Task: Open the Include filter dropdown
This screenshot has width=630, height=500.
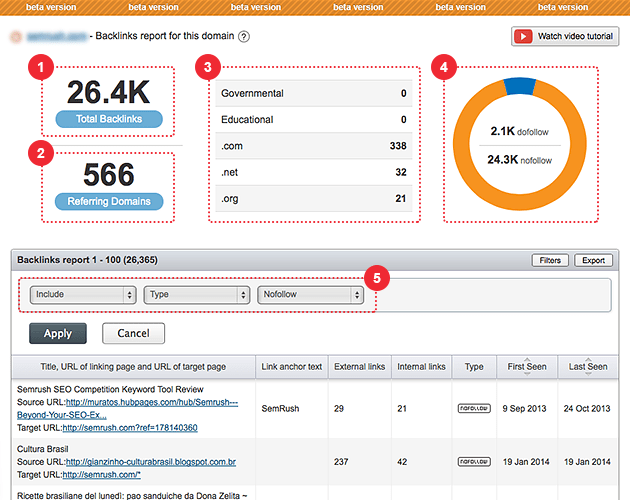Action: [x=83, y=295]
